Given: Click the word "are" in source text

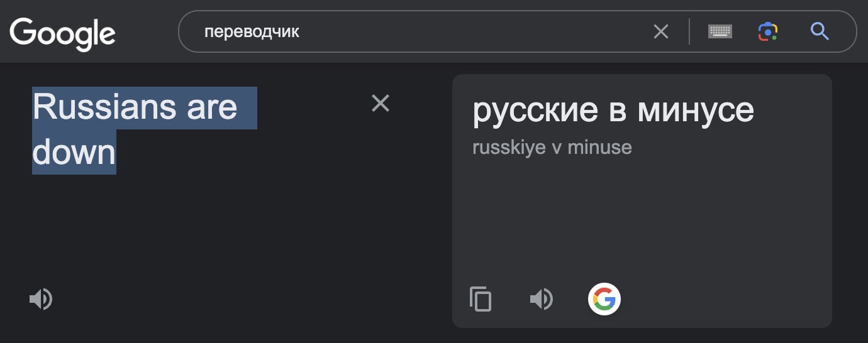Looking at the screenshot, I should [212, 107].
